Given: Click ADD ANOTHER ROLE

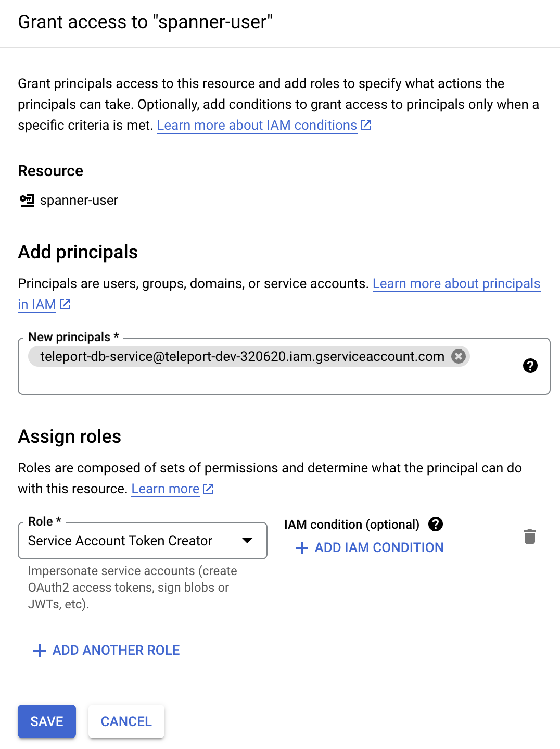Looking at the screenshot, I should pos(116,651).
